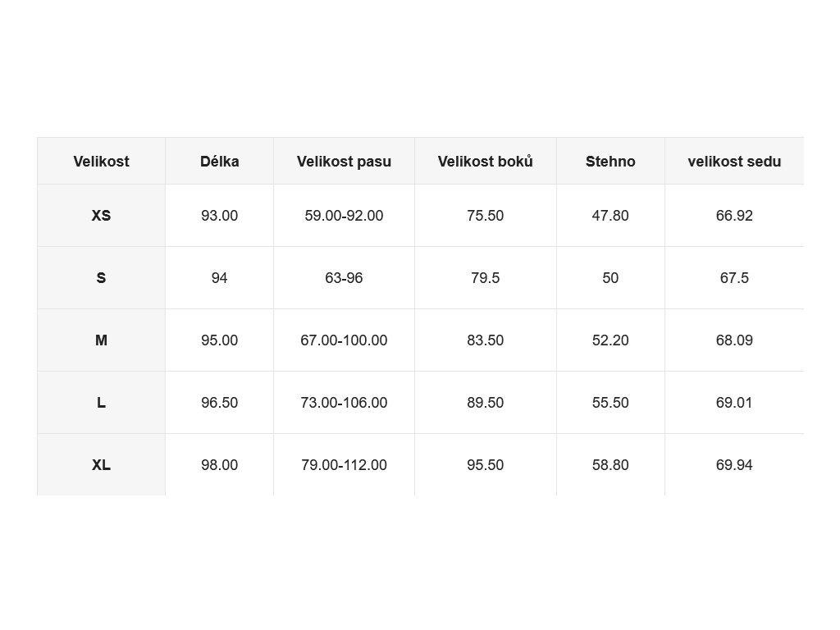Image resolution: width=840 pixels, height=630 pixels.
Task: Click the 59.00-92.00 waist cell
Action: (x=344, y=216)
